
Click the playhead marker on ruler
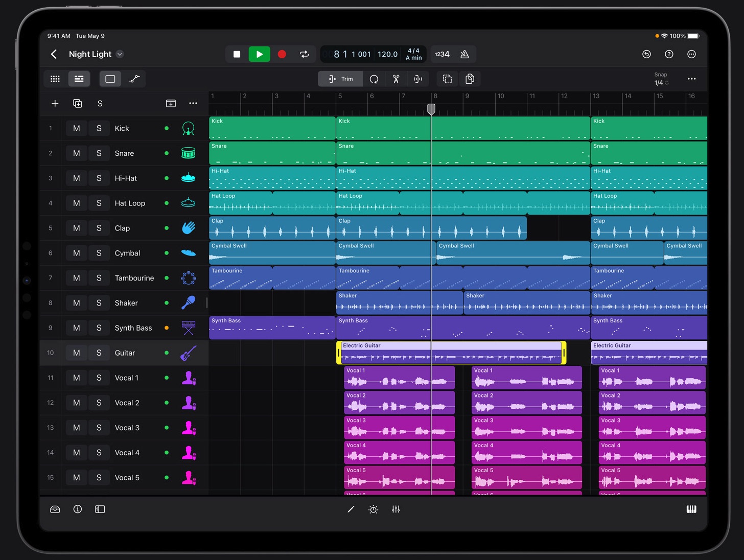(x=431, y=109)
